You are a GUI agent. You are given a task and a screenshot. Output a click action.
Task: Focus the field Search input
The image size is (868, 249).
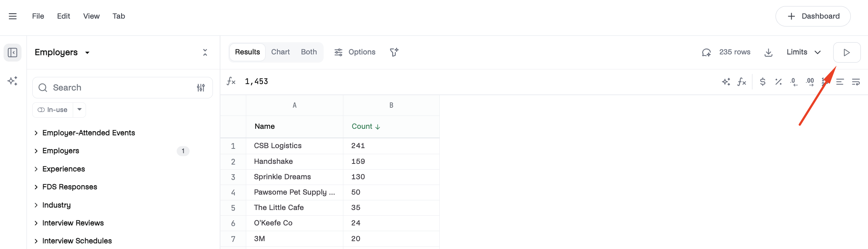123,88
